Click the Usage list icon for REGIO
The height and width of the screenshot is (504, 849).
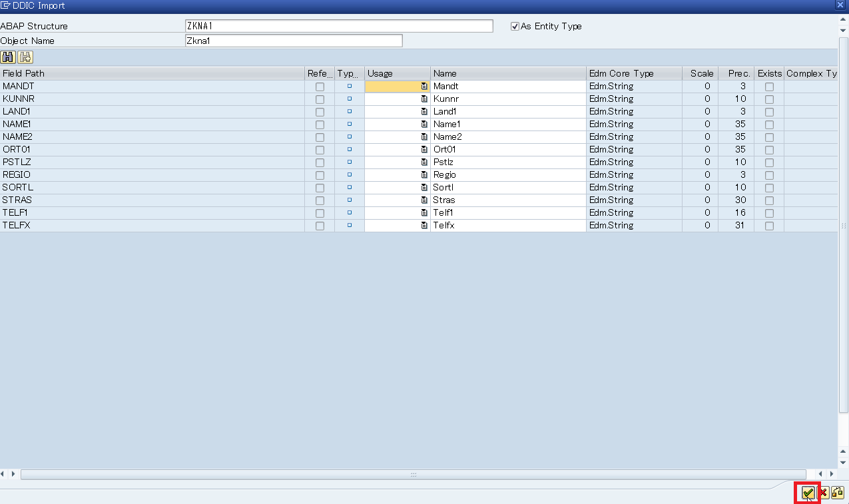(424, 175)
